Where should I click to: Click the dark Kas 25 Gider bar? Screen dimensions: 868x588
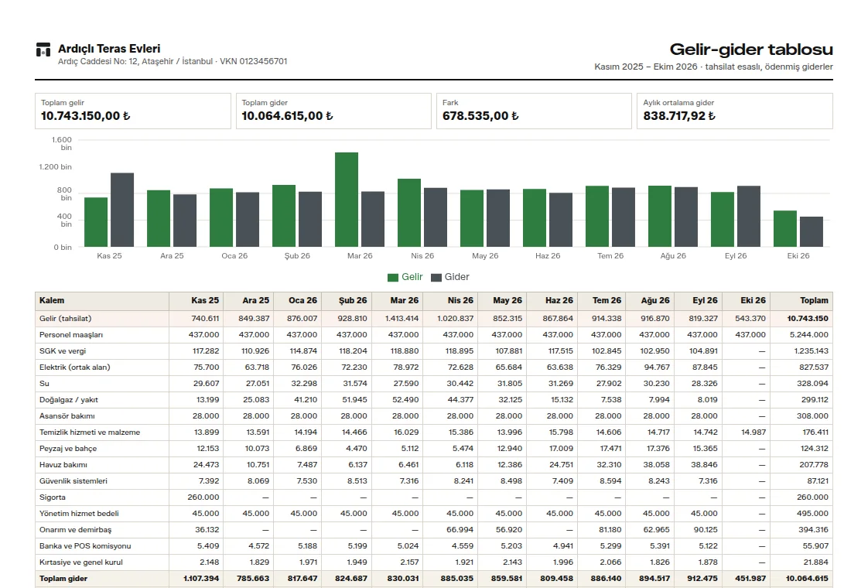[x=121, y=210]
